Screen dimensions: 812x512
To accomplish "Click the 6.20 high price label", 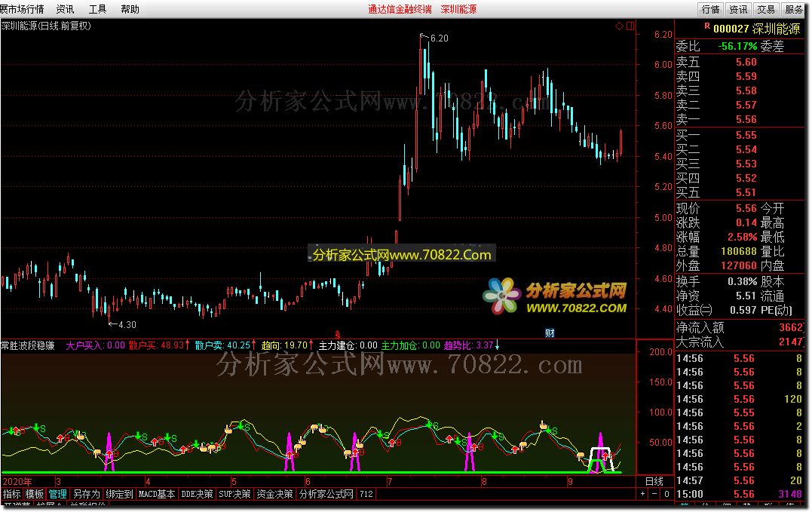I will click(439, 38).
